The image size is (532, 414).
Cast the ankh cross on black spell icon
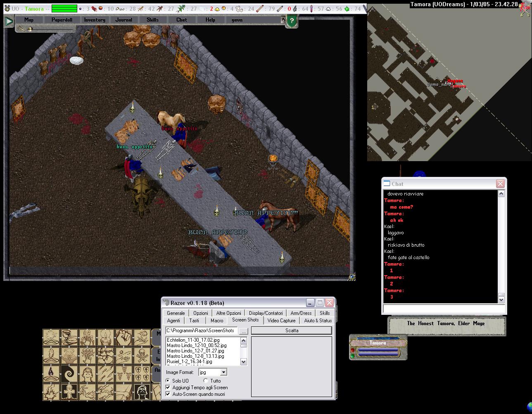[x=69, y=392]
